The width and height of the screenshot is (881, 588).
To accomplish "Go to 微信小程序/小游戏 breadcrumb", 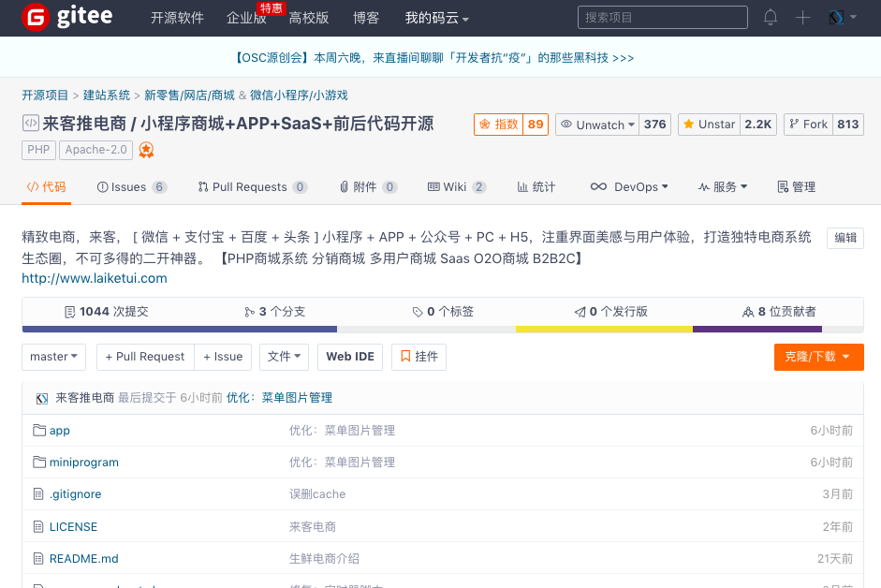I will coord(299,96).
